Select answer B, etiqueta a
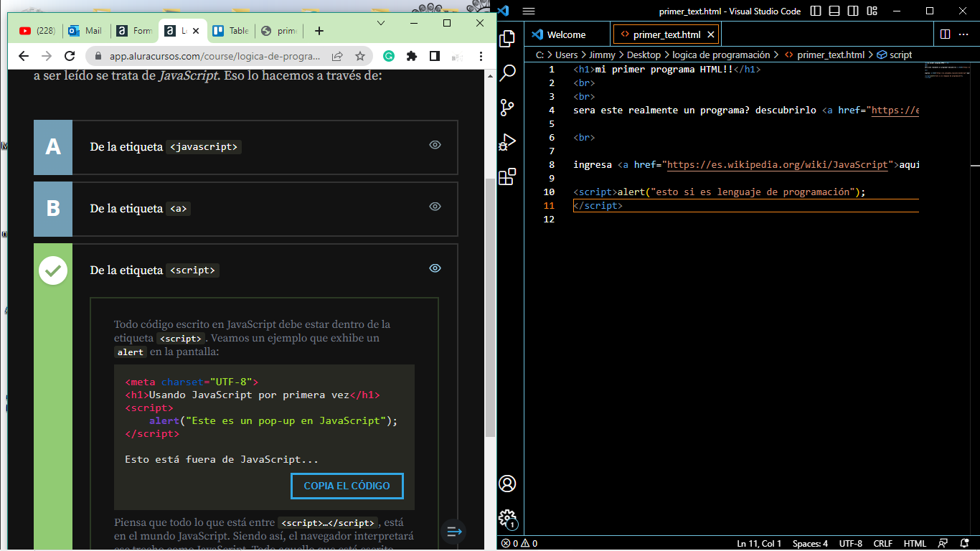The width and height of the screenshot is (980, 551). tap(245, 209)
